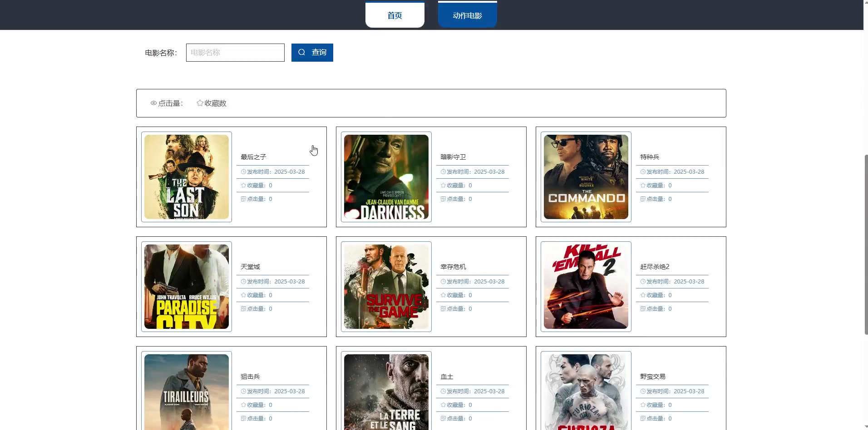The image size is (868, 430).
Task: Open Tirailleurs poster thumbnail
Action: tap(187, 392)
